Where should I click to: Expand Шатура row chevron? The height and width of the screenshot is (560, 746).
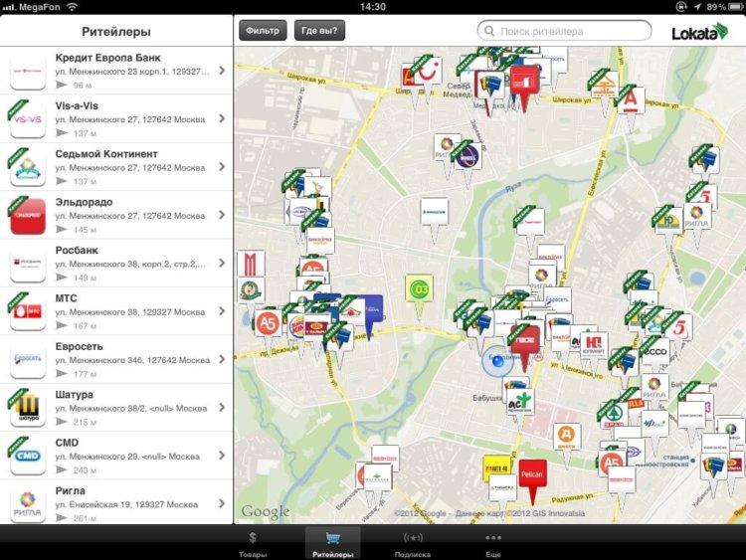point(222,407)
